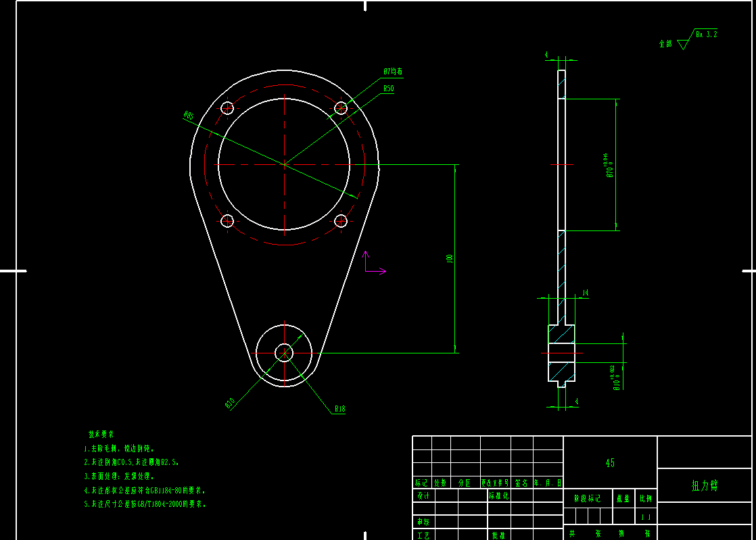Select the "Ra 3.2" roughness value
The width and height of the screenshot is (756, 540).
point(707,34)
